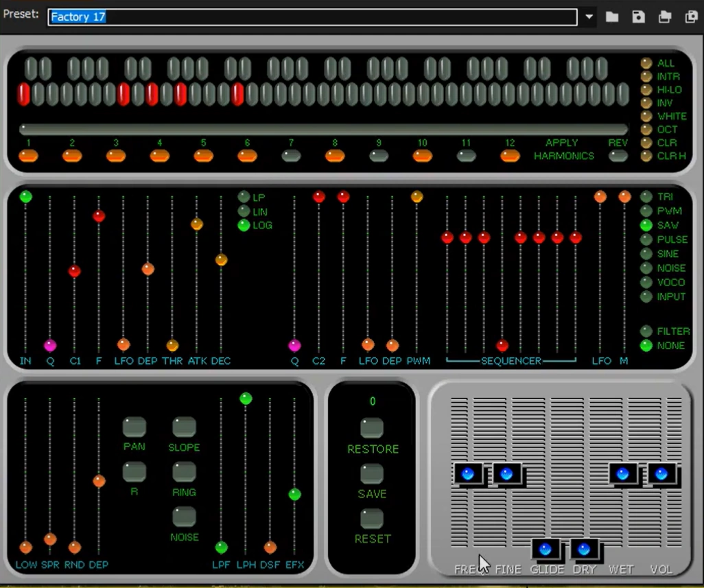Screen dimensions: 704x588
Task: Click the EFX green slider knob
Action: [x=294, y=495]
